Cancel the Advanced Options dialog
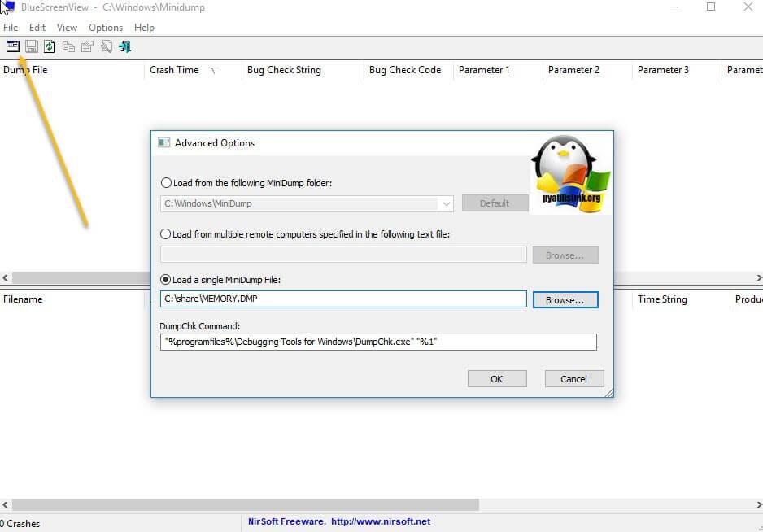The width and height of the screenshot is (763, 532). click(x=574, y=379)
